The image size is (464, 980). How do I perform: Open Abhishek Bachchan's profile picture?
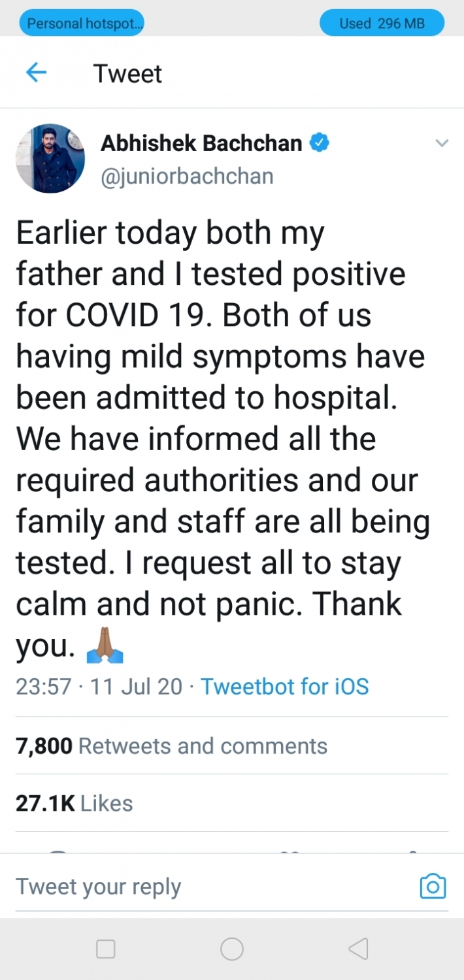[50, 159]
